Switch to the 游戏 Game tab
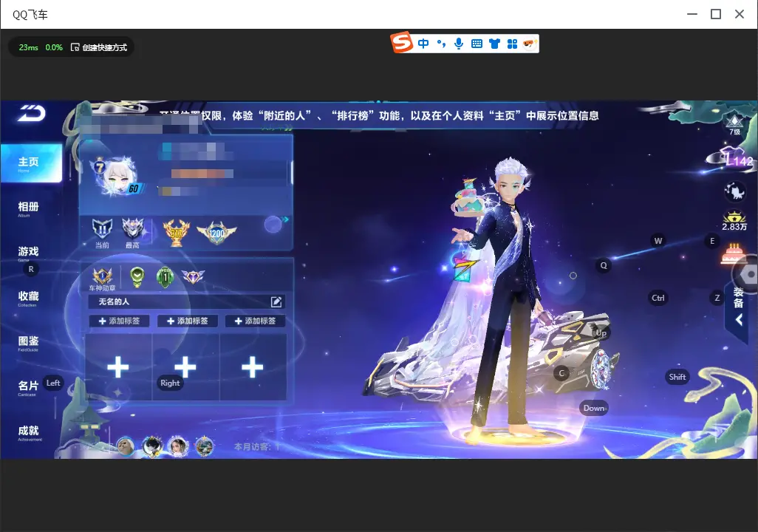This screenshot has width=758, height=532. click(28, 253)
